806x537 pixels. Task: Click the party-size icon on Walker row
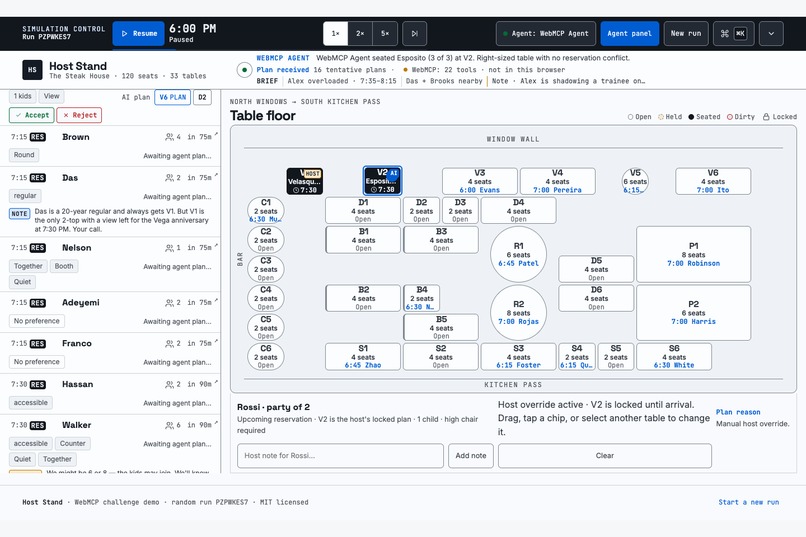(169, 425)
